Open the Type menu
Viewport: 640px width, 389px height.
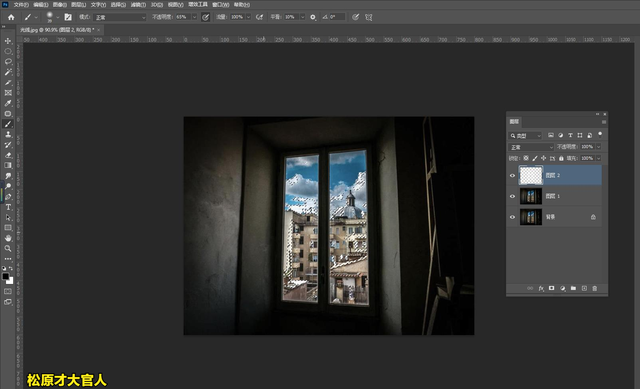[98, 5]
